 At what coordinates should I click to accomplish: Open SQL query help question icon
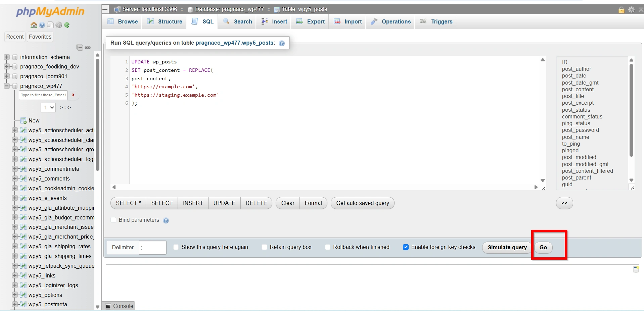pos(282,43)
